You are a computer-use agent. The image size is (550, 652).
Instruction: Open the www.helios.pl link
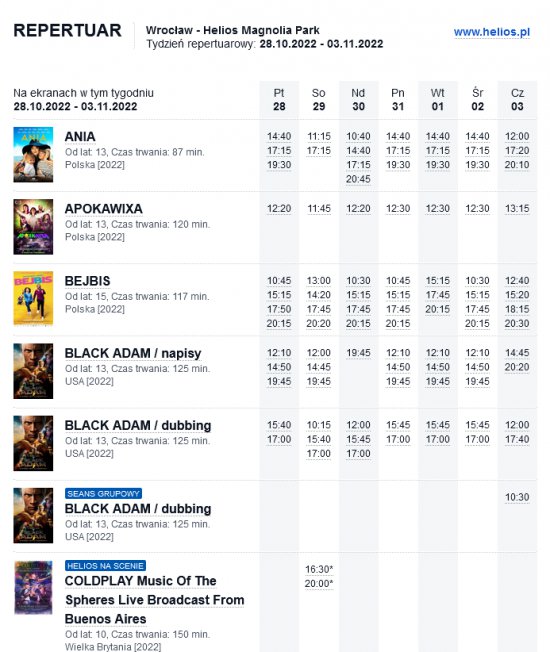pos(492,32)
